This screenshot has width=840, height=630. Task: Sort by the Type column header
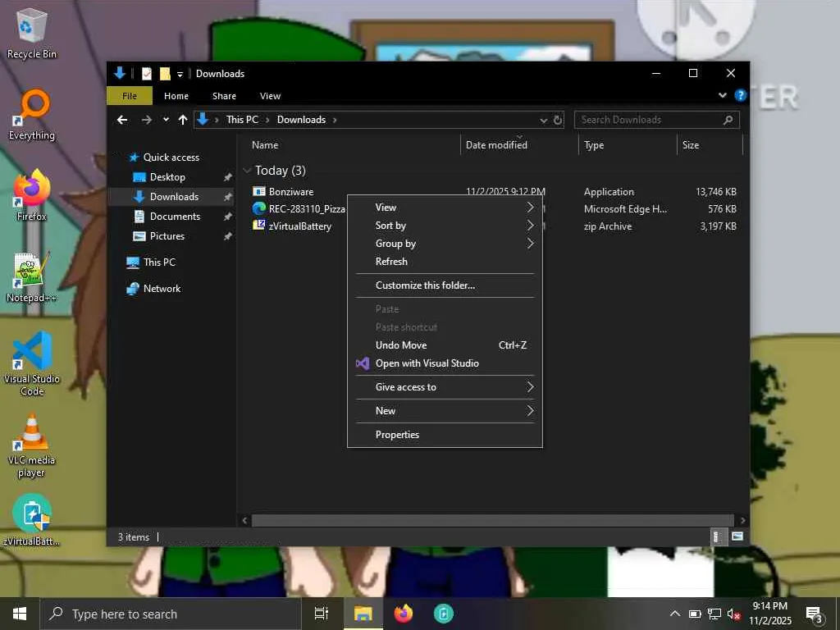594,145
